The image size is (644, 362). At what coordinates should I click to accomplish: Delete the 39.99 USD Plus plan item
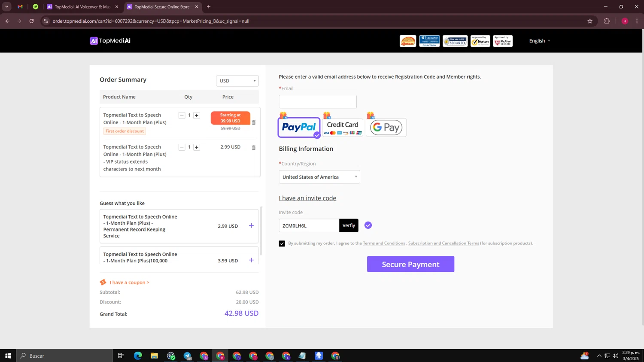pos(254,123)
